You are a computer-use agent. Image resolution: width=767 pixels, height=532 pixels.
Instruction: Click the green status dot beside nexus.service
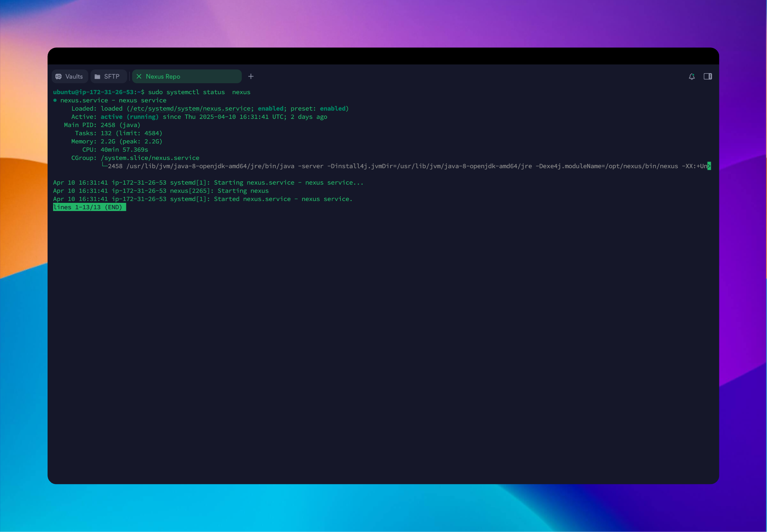(55, 100)
